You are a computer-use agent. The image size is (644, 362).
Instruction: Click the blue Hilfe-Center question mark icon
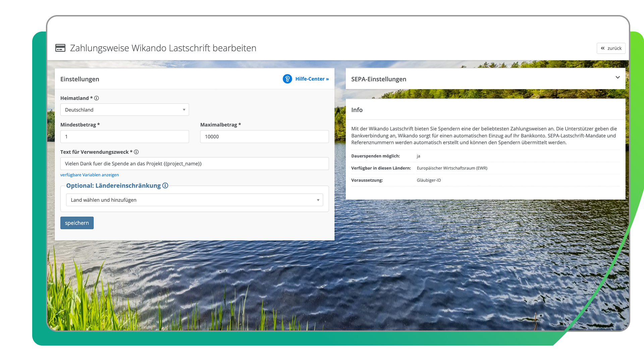[x=287, y=79]
